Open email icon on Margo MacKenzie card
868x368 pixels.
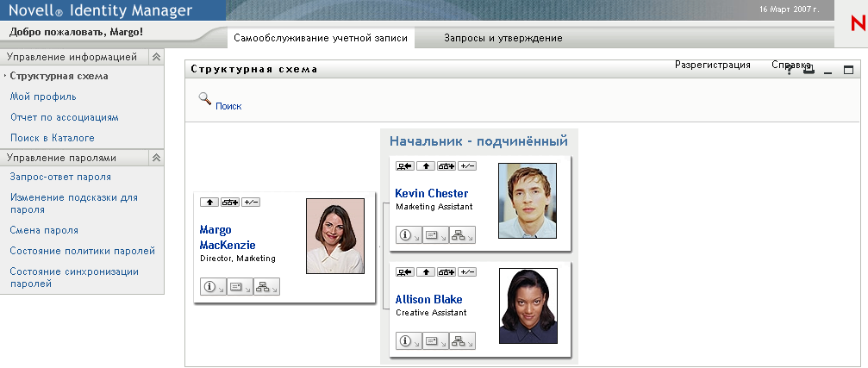tap(240, 287)
